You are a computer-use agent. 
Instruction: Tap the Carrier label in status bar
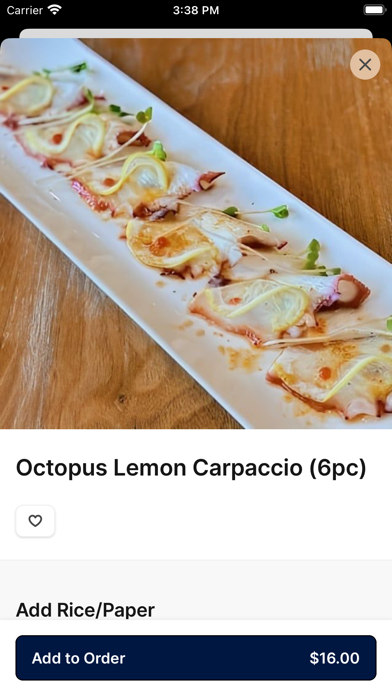[24, 10]
